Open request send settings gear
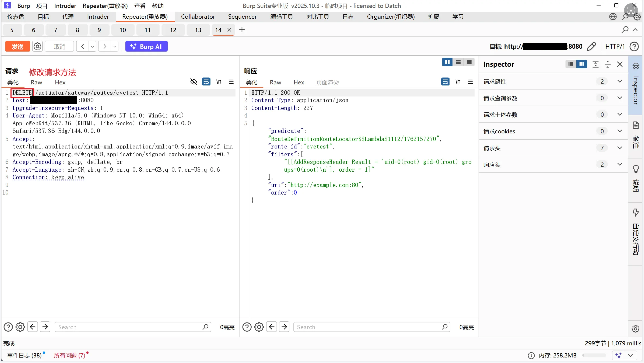644x363 pixels. [x=38, y=47]
